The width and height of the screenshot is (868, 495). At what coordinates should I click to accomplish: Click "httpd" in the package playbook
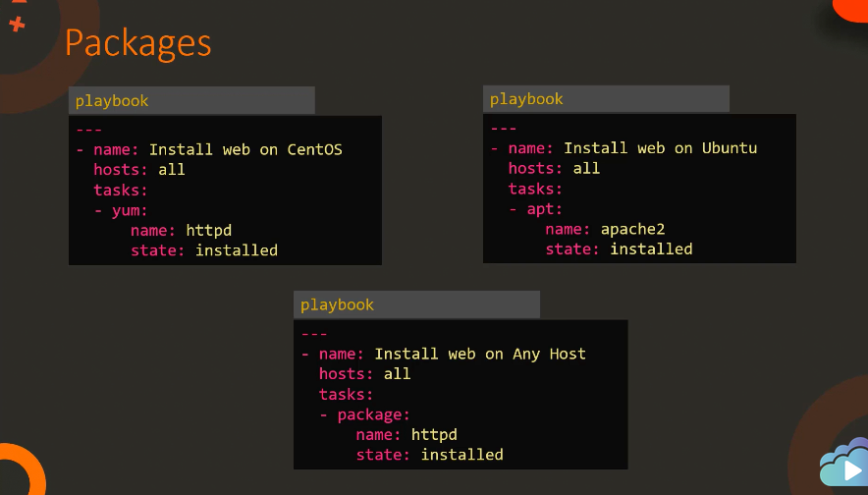point(434,435)
